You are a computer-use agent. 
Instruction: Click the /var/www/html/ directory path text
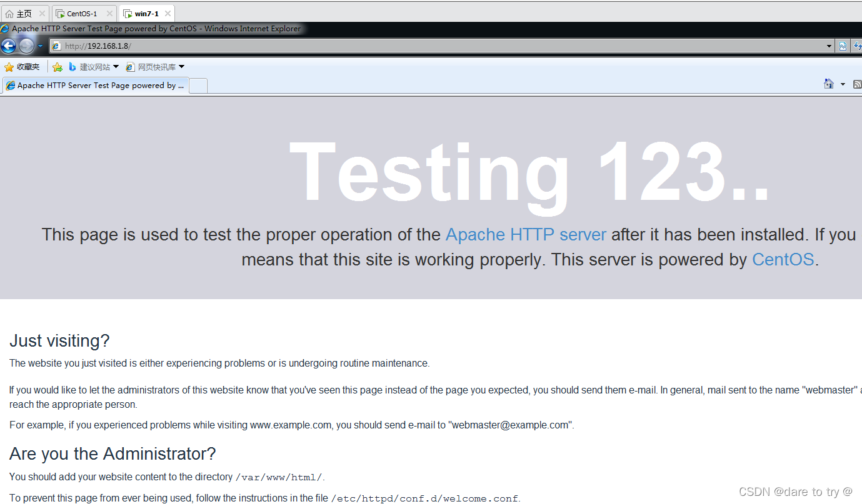279,478
